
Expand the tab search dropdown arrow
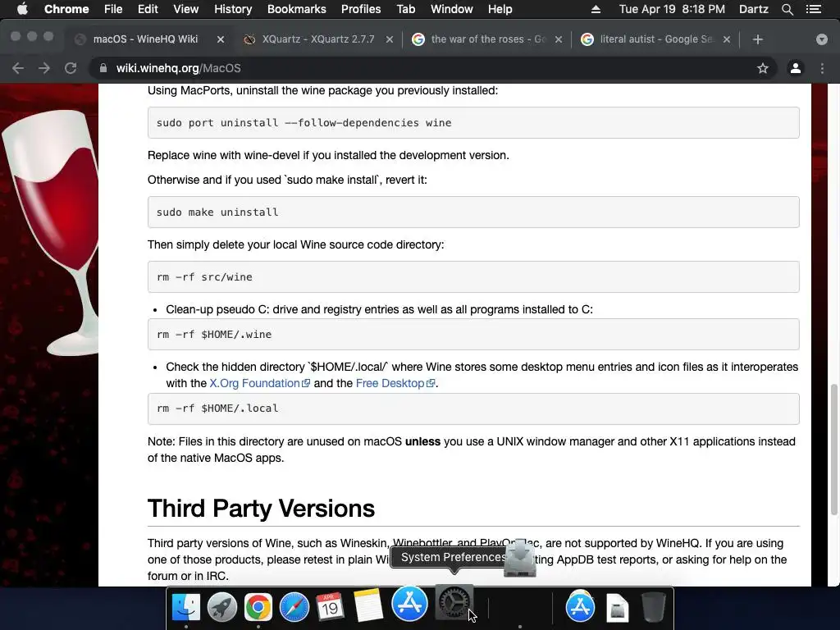point(822,39)
